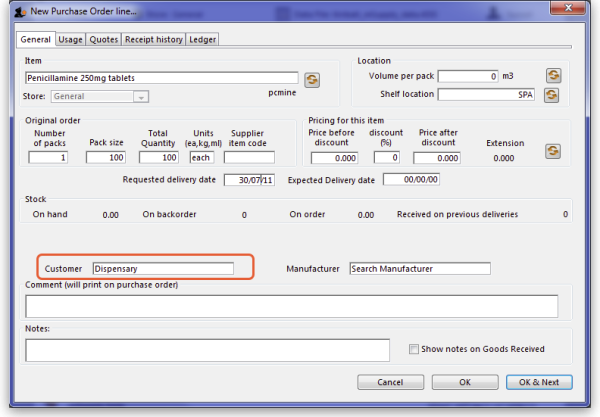Viewport: 600px width, 417px height.
Task: Click the refresh icon beside the item name field
Action: click(311, 79)
